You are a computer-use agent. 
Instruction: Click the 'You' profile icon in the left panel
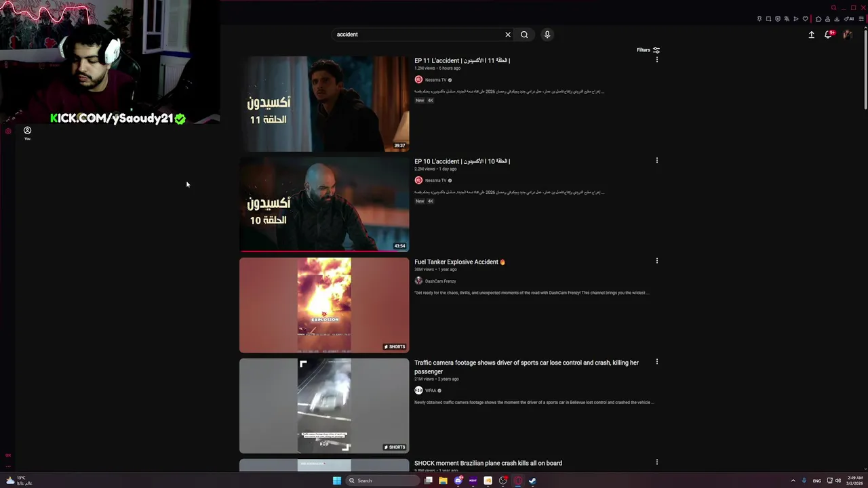27,132
